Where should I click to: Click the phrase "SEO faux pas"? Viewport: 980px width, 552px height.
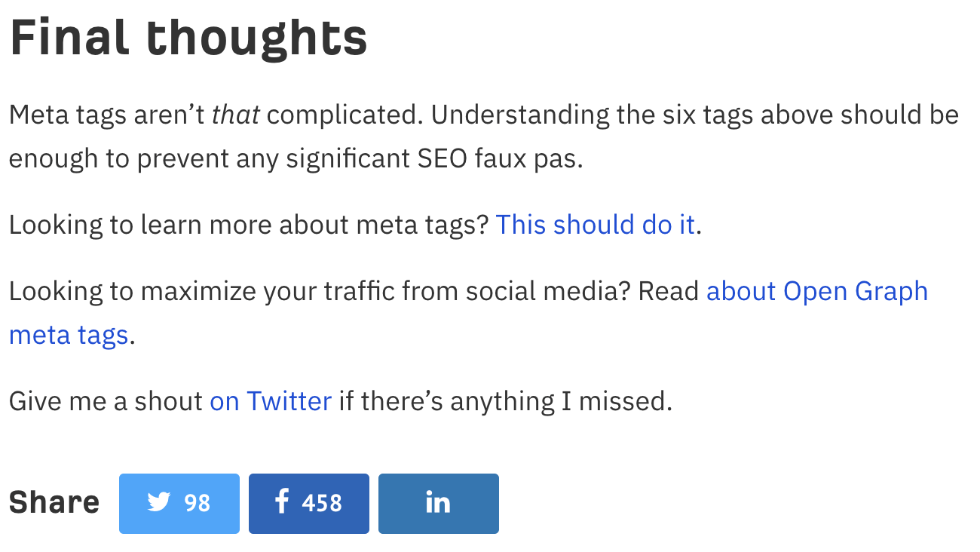[x=498, y=159]
